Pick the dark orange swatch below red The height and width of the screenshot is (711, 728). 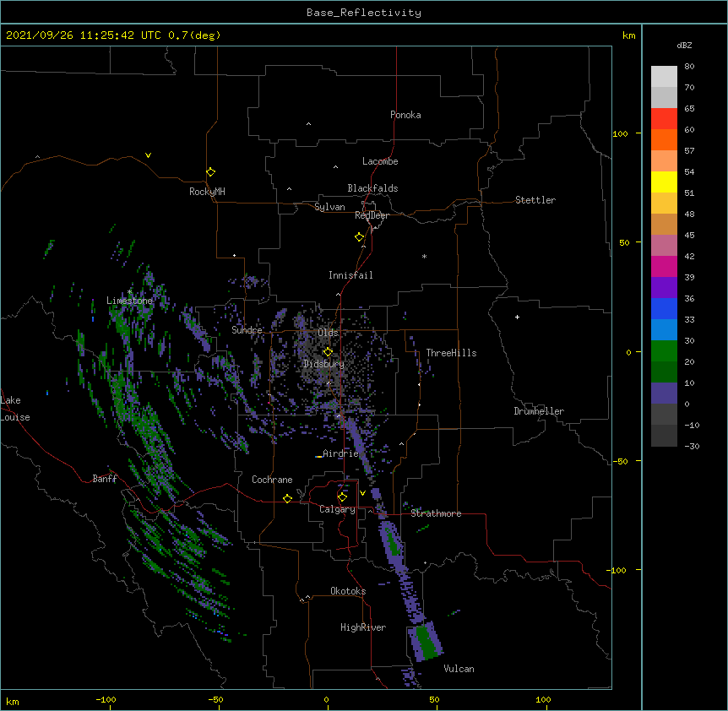coord(664,139)
